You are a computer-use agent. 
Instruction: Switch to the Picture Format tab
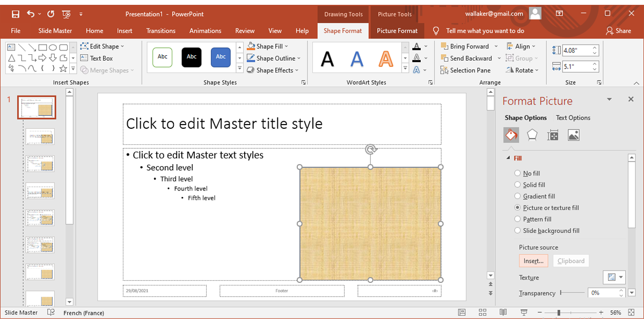click(x=397, y=31)
